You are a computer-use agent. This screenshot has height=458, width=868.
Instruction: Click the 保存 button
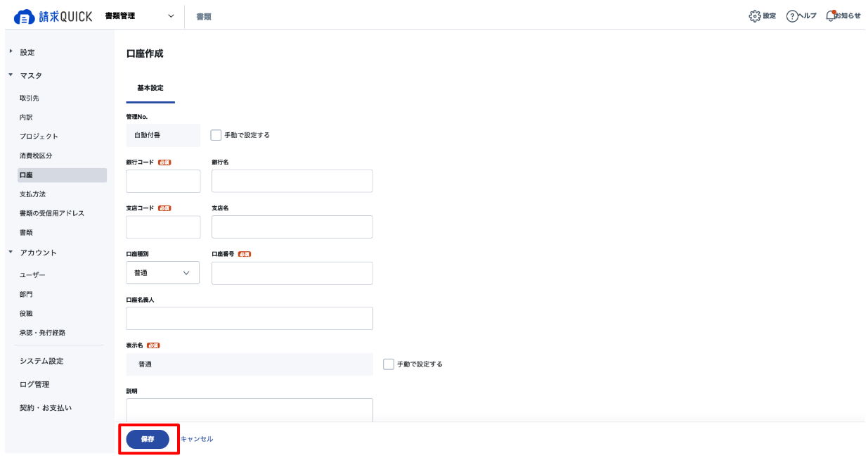(148, 439)
